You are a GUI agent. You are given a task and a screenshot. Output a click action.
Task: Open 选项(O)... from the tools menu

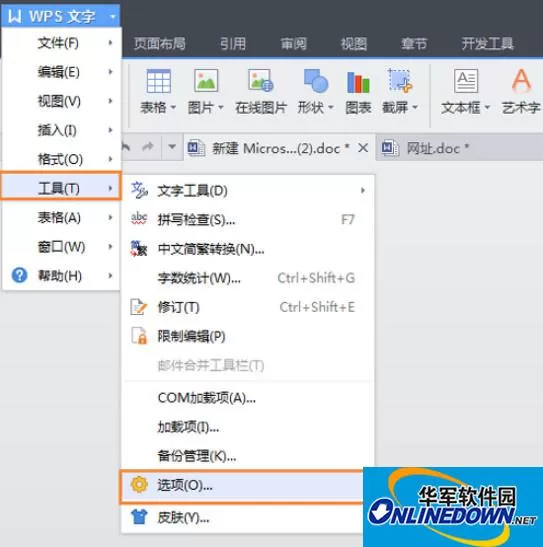click(242, 486)
